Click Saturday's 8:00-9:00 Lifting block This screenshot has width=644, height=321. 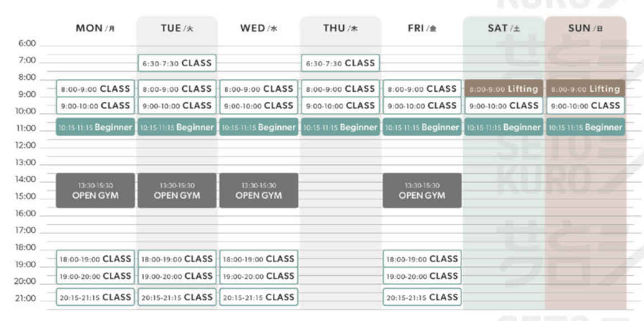click(x=503, y=89)
